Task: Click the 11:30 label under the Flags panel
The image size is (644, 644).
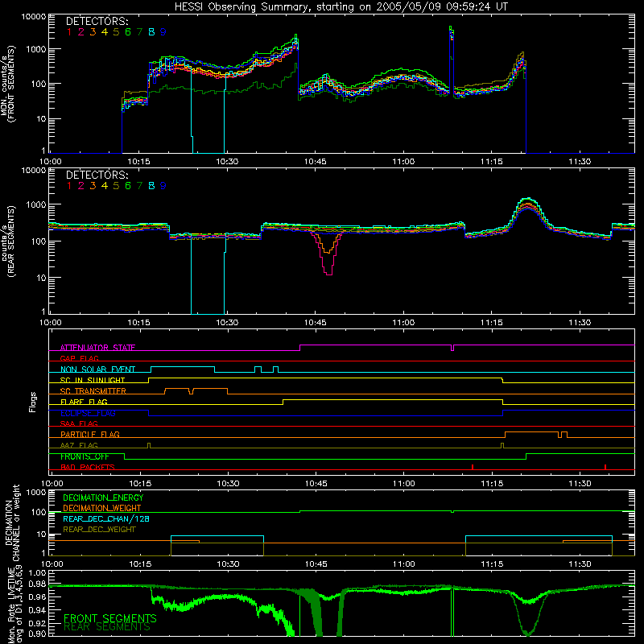Action: pos(580,484)
